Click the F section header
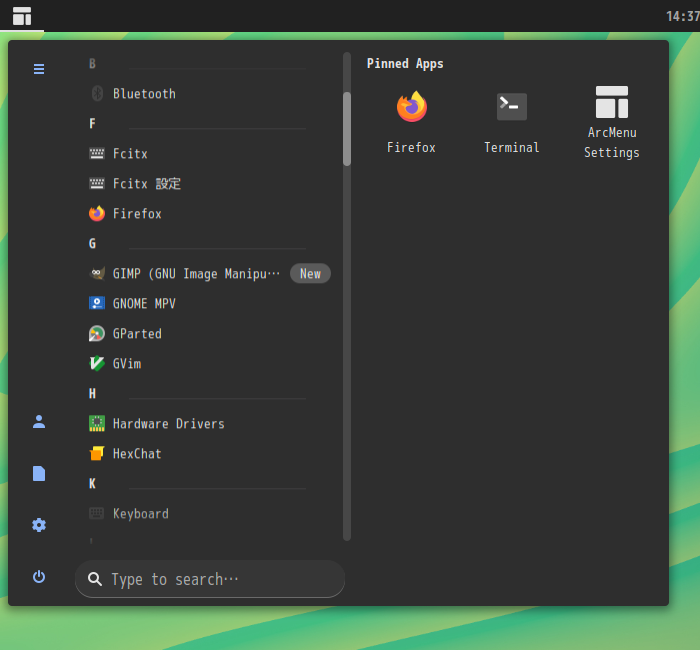The image size is (700, 650). point(92,123)
